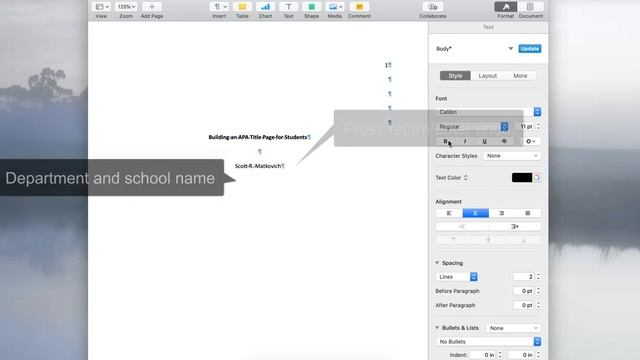Justify text alignment
This screenshot has height=360, width=640.
[x=528, y=213]
